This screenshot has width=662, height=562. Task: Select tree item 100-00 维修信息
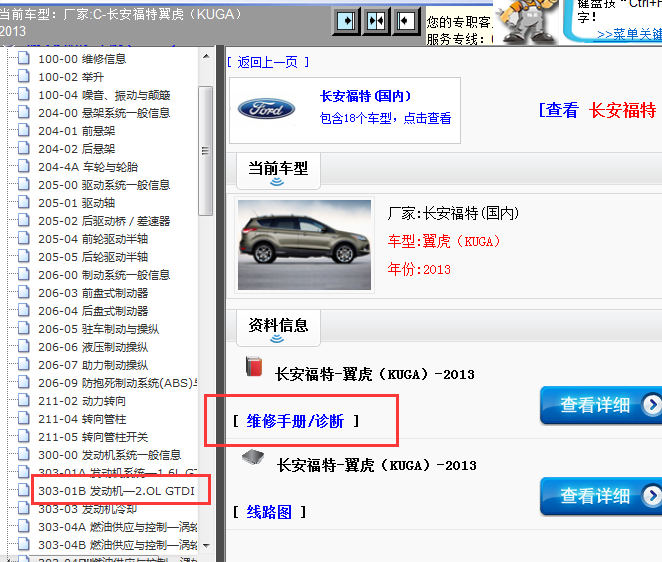coord(82,59)
